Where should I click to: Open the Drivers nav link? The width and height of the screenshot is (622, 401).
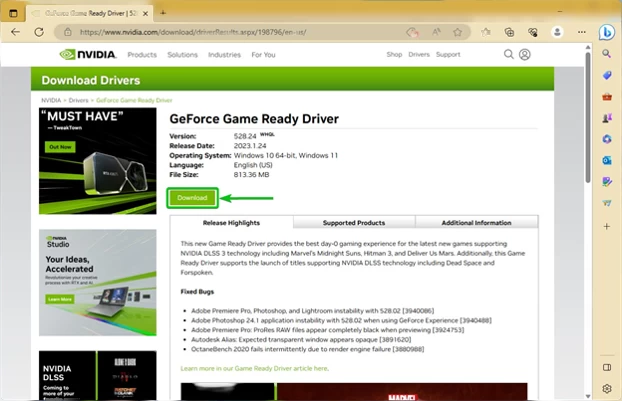click(x=419, y=54)
